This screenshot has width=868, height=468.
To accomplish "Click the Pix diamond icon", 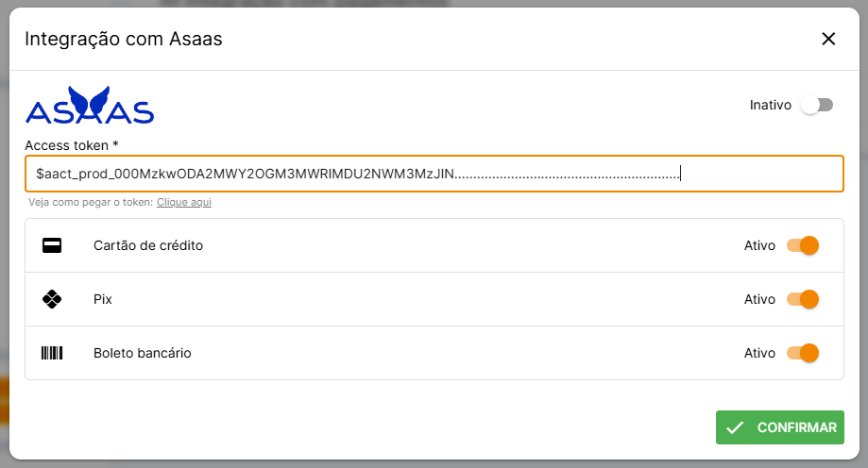I will [52, 300].
